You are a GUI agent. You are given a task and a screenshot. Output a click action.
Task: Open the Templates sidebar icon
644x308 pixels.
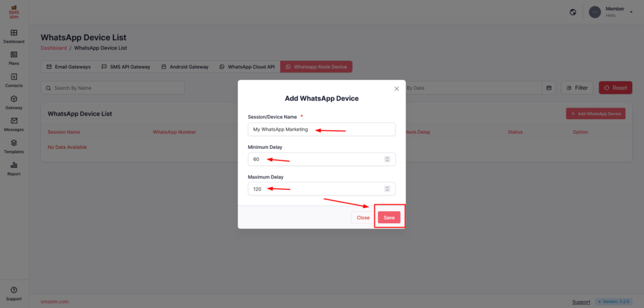[14, 143]
